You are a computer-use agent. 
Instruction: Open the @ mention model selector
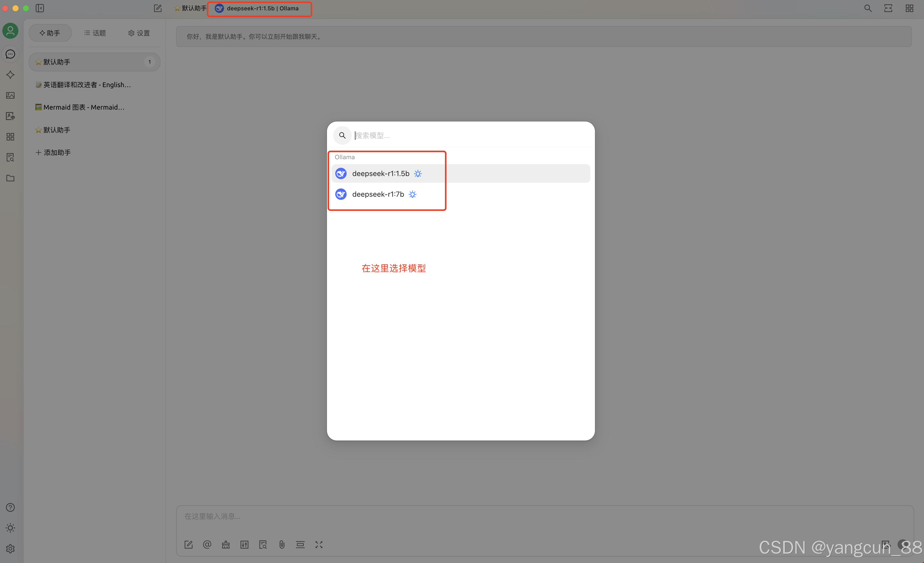(x=207, y=544)
